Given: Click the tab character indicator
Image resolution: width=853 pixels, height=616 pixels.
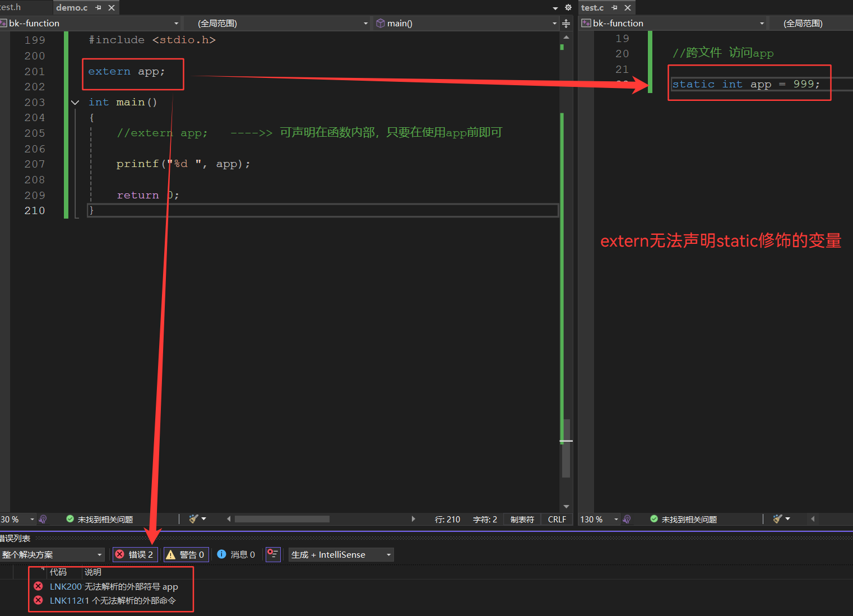Looking at the screenshot, I should [x=522, y=520].
